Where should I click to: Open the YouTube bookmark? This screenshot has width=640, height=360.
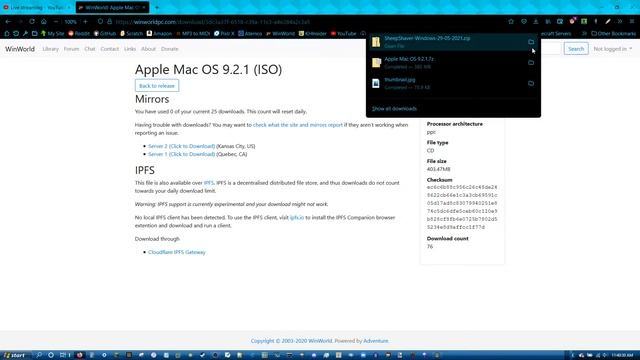click(x=344, y=33)
